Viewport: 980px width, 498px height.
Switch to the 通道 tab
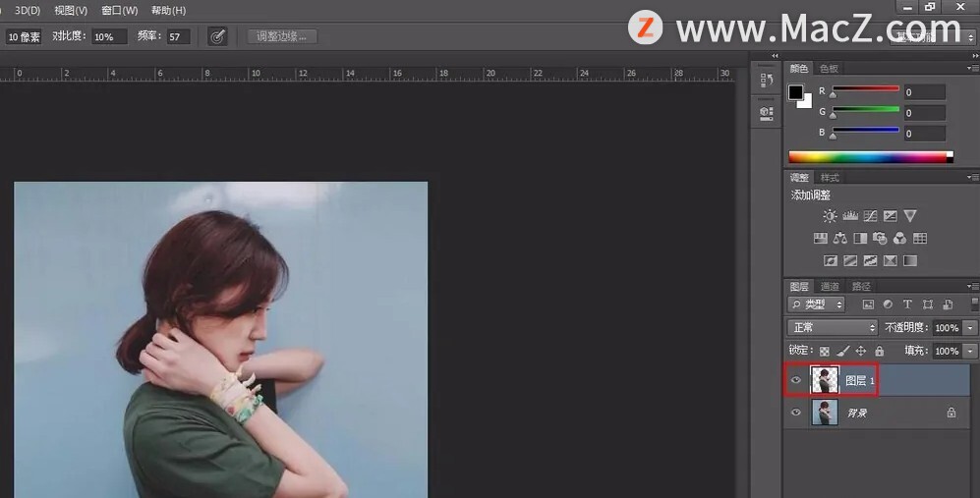(831, 286)
